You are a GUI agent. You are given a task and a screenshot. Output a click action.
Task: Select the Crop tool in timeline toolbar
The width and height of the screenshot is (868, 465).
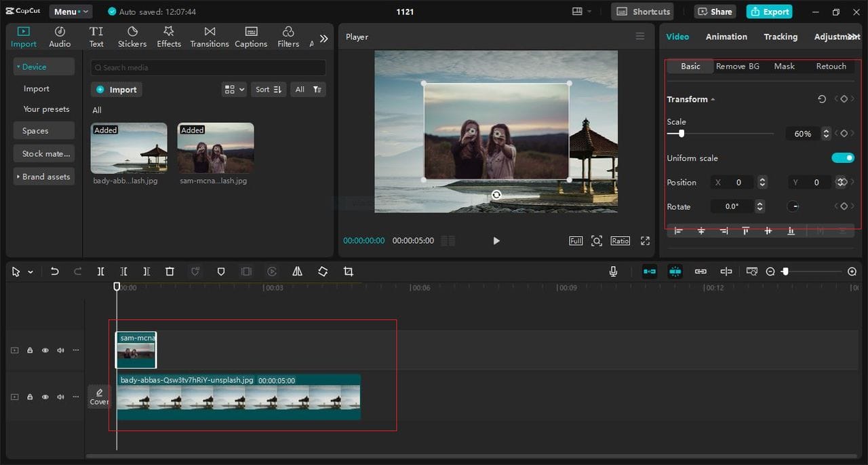[x=348, y=272]
